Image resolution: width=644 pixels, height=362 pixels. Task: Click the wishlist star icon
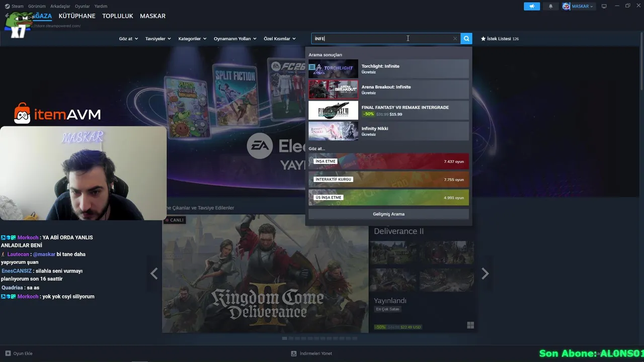click(x=484, y=39)
